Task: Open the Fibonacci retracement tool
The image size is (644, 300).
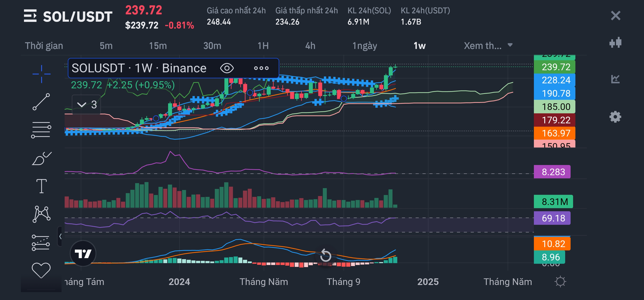Action: point(41,130)
